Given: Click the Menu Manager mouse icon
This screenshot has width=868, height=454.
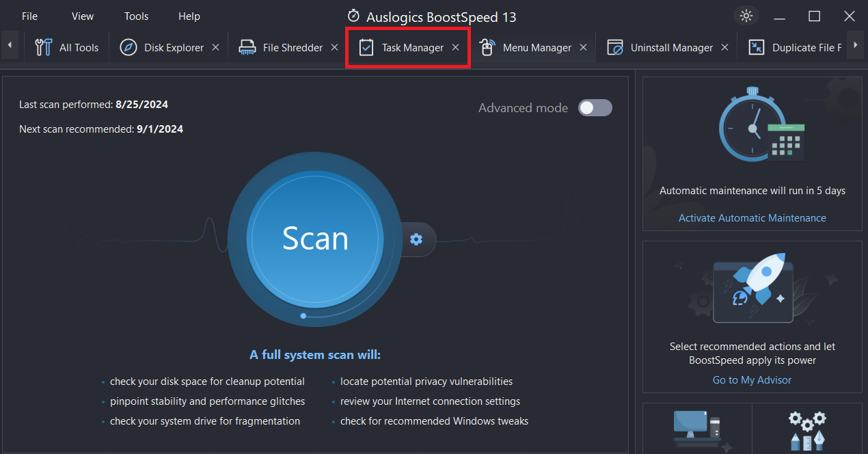Looking at the screenshot, I should click(x=487, y=47).
